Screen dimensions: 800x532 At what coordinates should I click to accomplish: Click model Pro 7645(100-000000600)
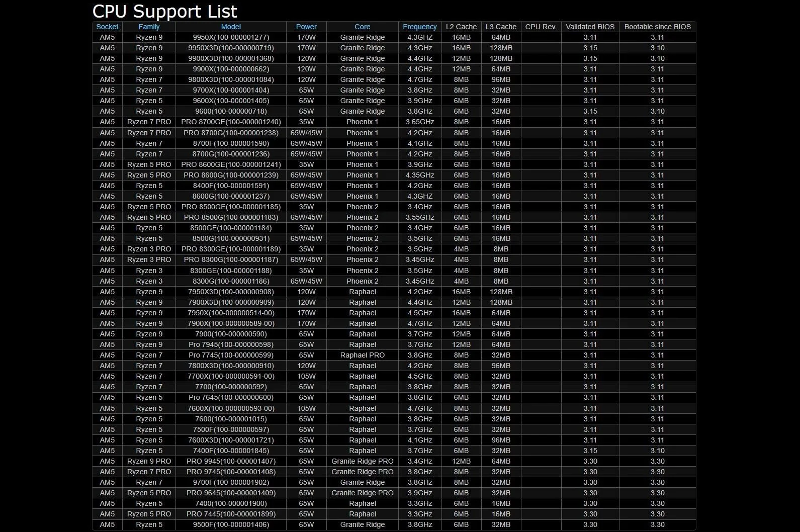pos(231,397)
